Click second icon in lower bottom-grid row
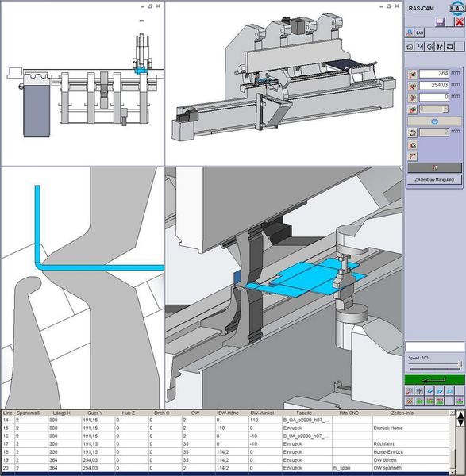The width and height of the screenshot is (466, 476). click(x=419, y=401)
